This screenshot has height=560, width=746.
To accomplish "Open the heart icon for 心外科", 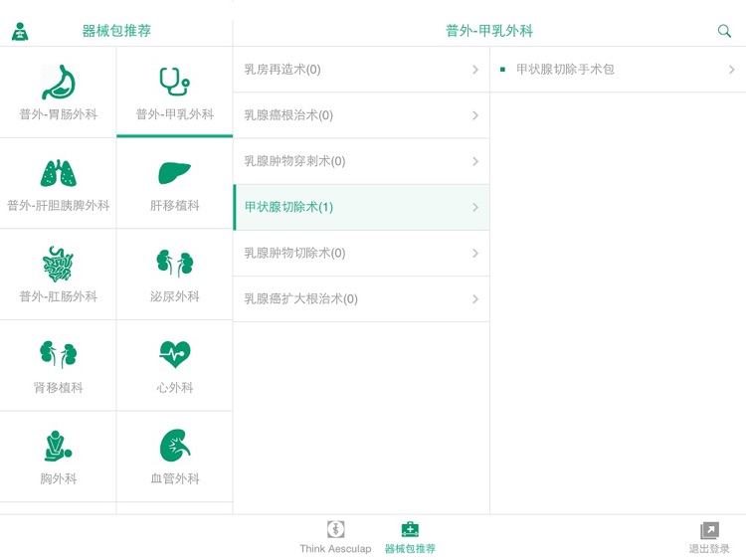I will click(x=175, y=354).
